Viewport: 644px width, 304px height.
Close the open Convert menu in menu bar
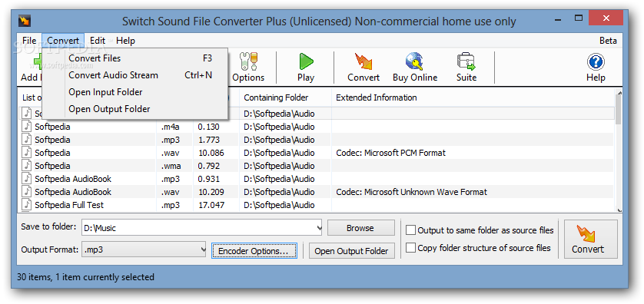pos(63,41)
